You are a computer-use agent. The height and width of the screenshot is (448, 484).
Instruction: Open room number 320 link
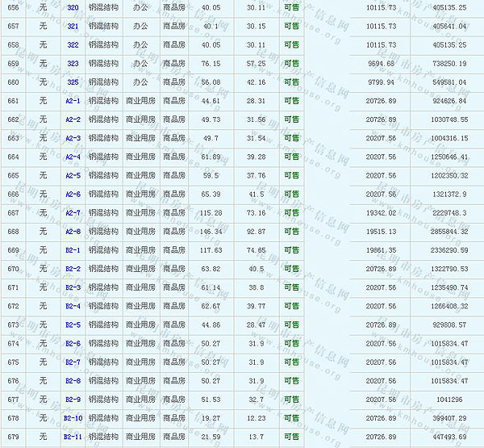[73, 6]
